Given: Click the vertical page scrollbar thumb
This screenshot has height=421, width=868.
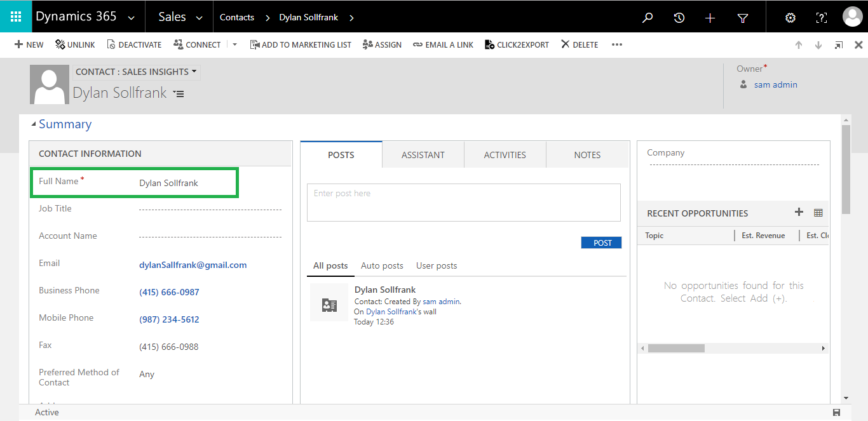Looking at the screenshot, I should 846,170.
